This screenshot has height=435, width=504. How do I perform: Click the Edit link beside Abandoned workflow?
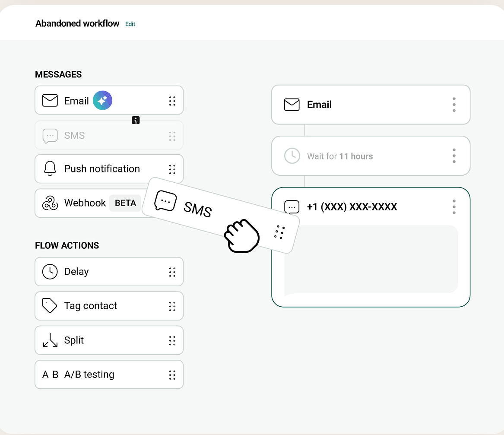click(130, 24)
